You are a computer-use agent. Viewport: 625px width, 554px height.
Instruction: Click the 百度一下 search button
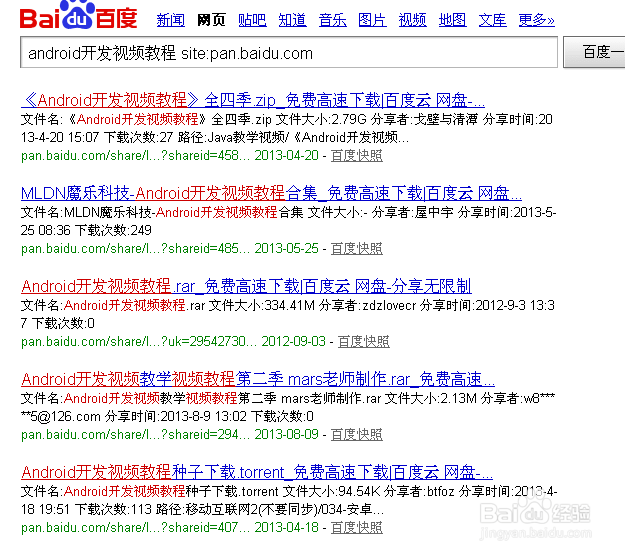click(594, 52)
